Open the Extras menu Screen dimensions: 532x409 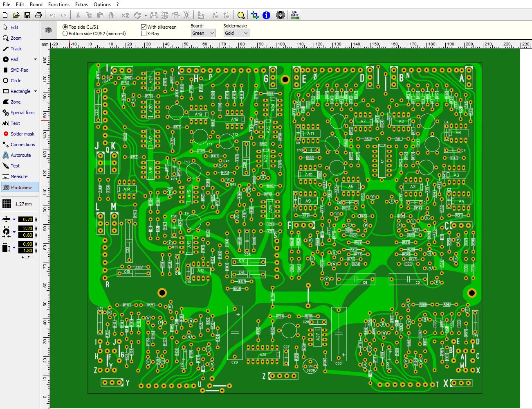pos(81,5)
